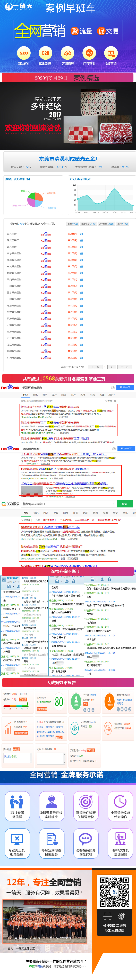136x980 pixels.
Task: Click the green 搜索 button in 360搜索
Action: (x=124, y=504)
